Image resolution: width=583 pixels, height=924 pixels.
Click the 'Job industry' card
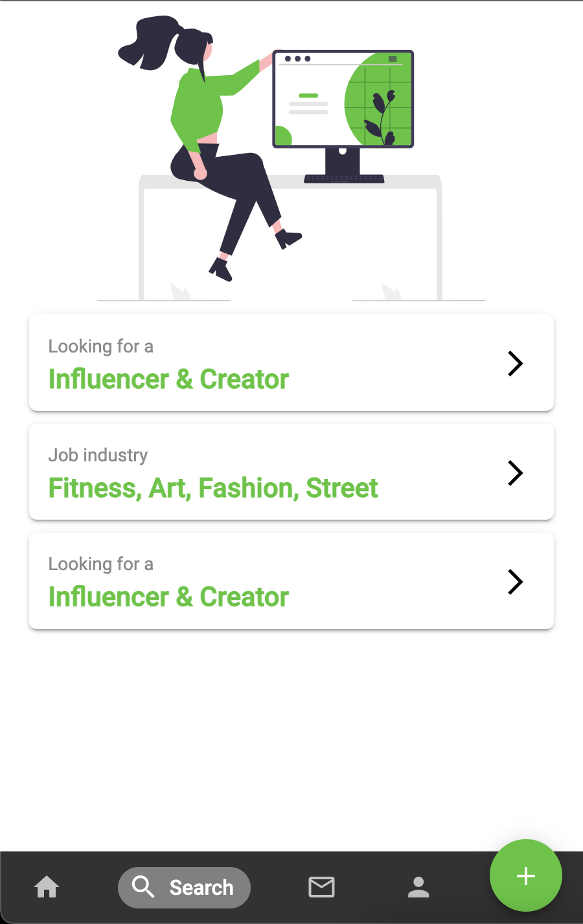point(291,472)
